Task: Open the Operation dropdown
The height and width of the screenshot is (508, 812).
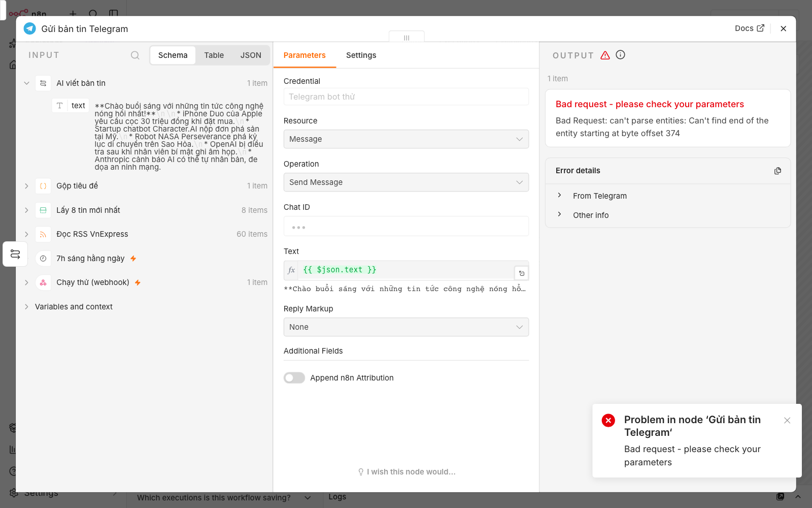Action: click(x=406, y=182)
